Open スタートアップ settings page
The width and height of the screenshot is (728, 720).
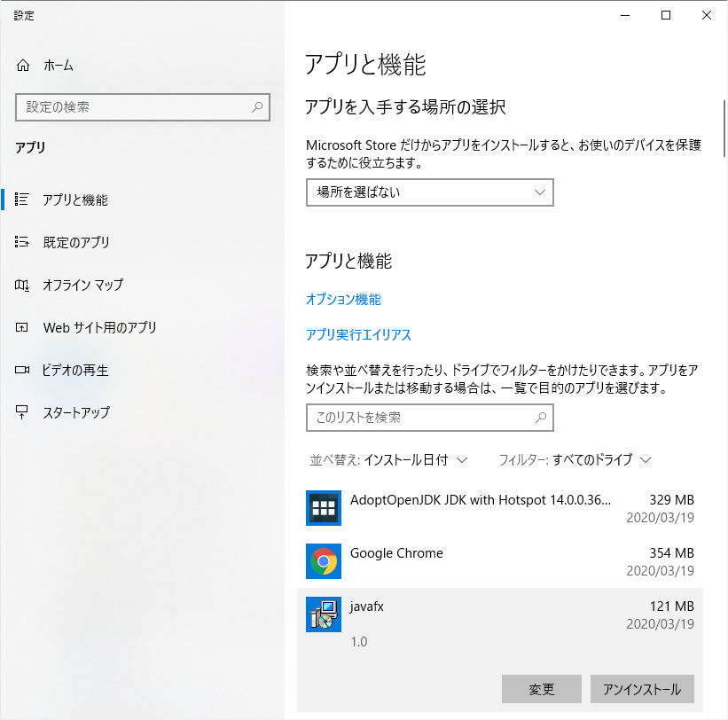(x=142, y=412)
